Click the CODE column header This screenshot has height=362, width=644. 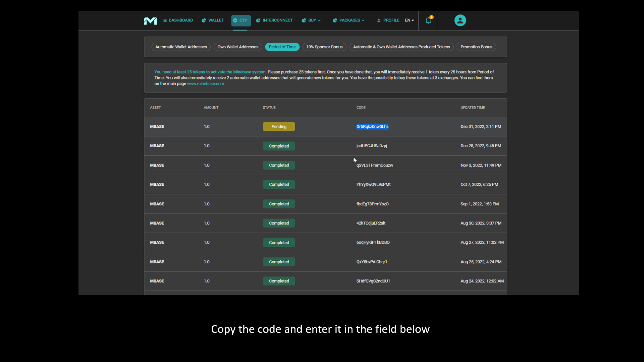(361, 108)
